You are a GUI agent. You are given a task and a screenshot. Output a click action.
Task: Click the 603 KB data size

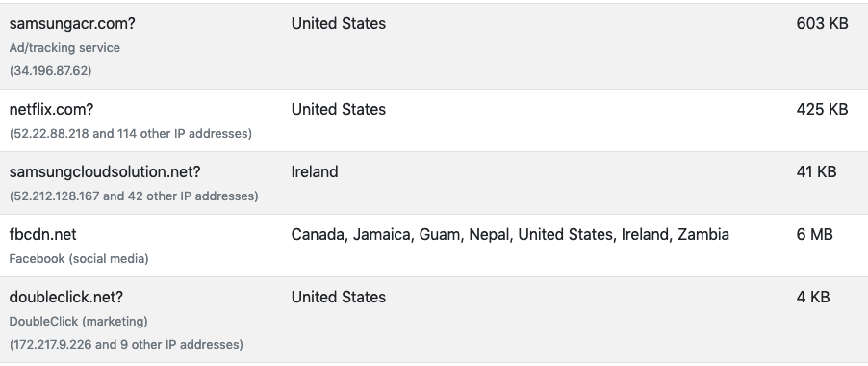click(822, 24)
